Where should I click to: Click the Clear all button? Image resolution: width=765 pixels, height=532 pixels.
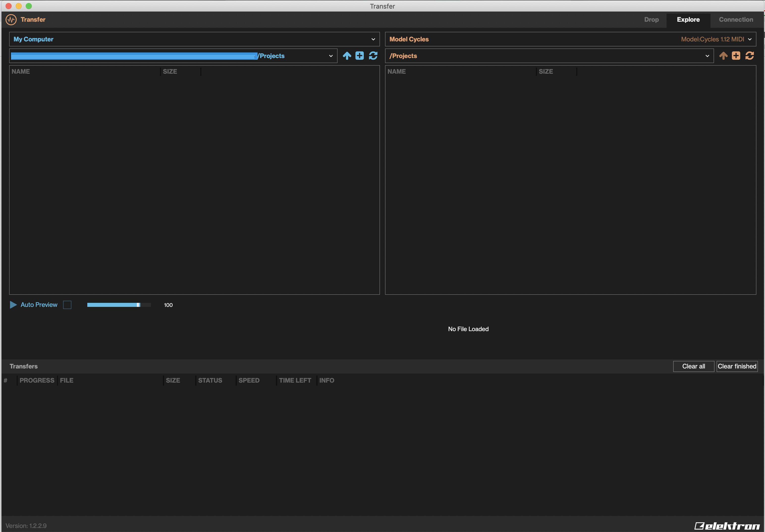[x=693, y=366]
